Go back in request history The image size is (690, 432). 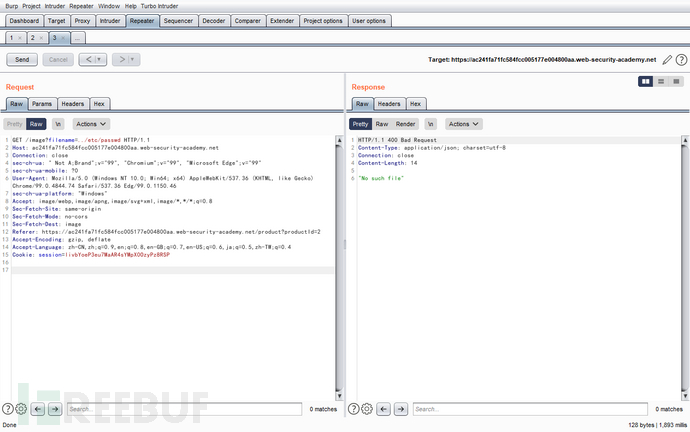pyautogui.click(x=88, y=59)
